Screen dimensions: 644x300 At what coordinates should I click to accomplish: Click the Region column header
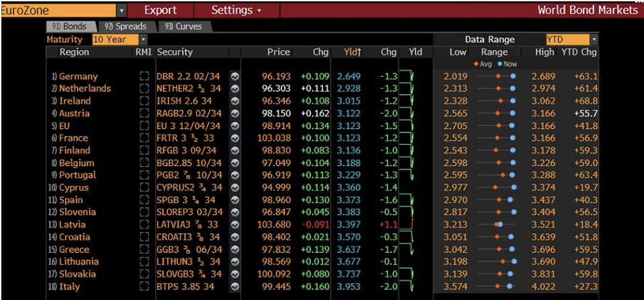point(74,52)
